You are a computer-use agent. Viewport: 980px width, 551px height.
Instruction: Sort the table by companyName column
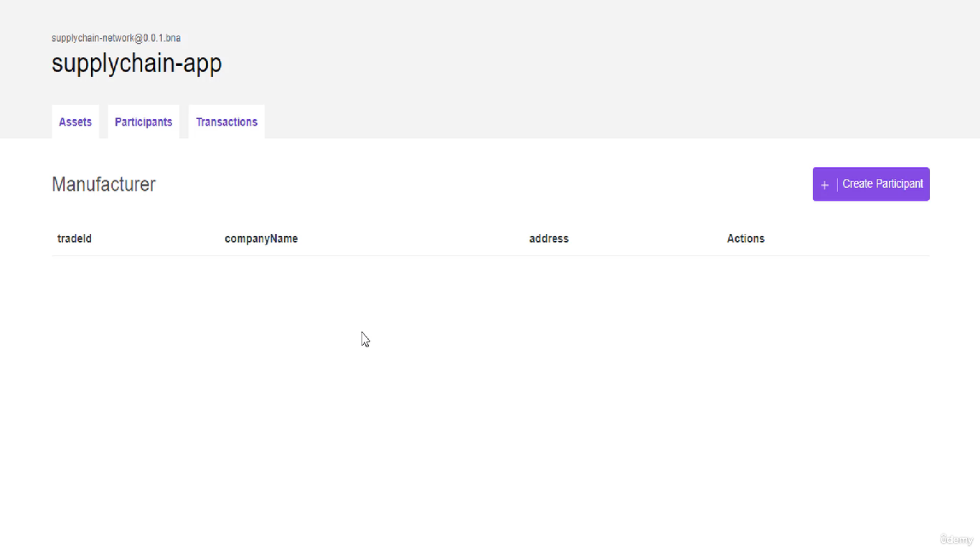click(261, 238)
